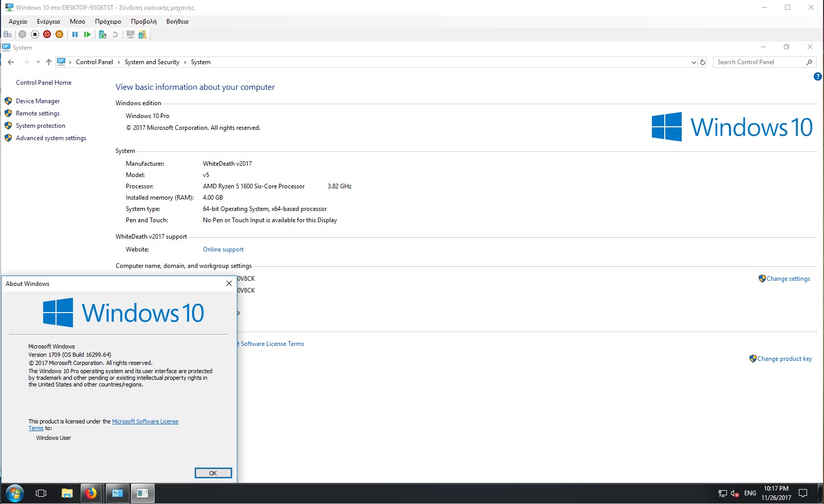Image resolution: width=824 pixels, height=504 pixels.
Task: Go back in Control Panel navigation
Action: pyautogui.click(x=11, y=62)
